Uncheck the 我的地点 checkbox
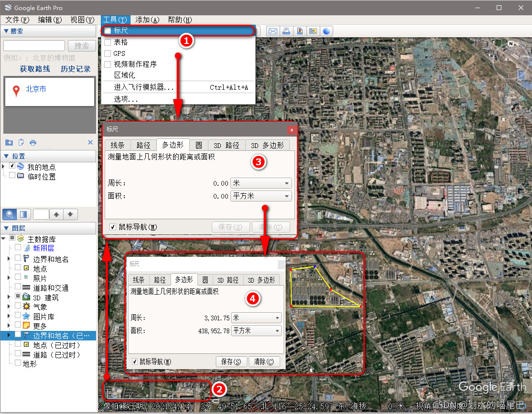This screenshot has width=532, height=414. 12,166
